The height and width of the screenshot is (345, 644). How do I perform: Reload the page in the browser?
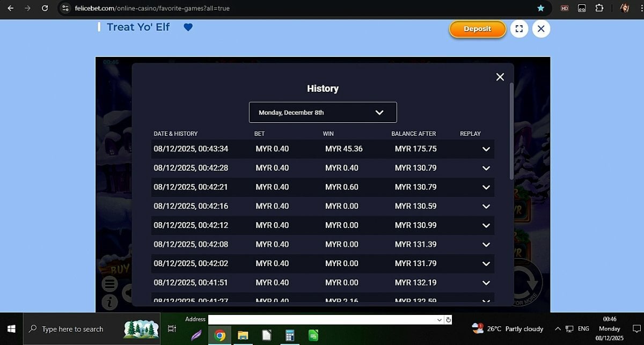click(x=45, y=8)
